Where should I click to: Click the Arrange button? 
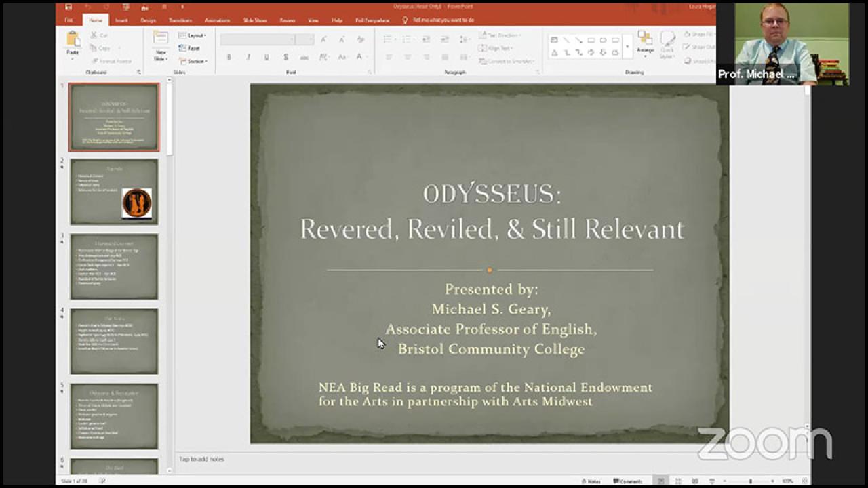645,43
